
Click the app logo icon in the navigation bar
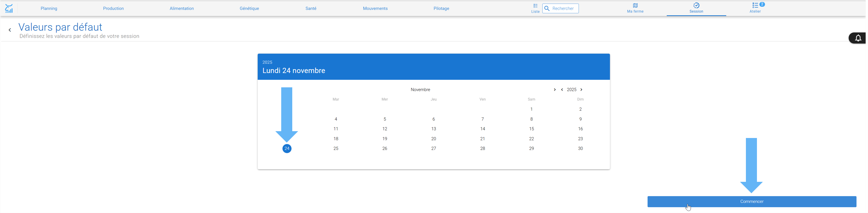pyautogui.click(x=9, y=8)
